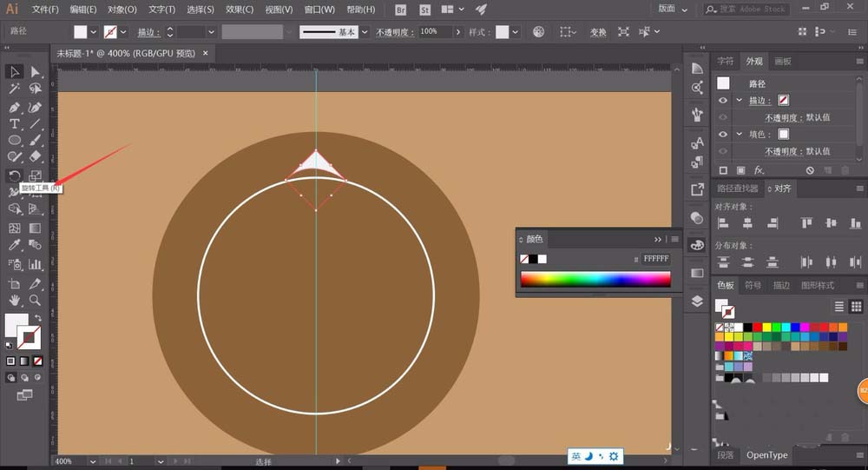Select the Hand tool

(x=15, y=301)
